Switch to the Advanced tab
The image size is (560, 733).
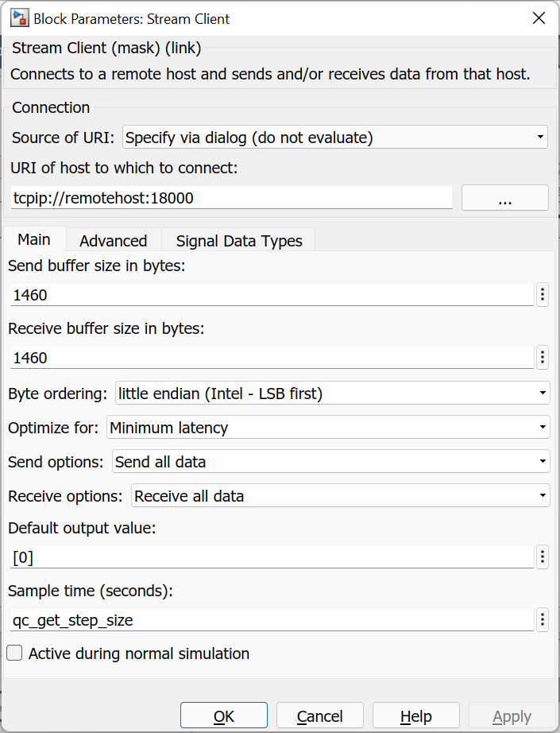pyautogui.click(x=113, y=240)
